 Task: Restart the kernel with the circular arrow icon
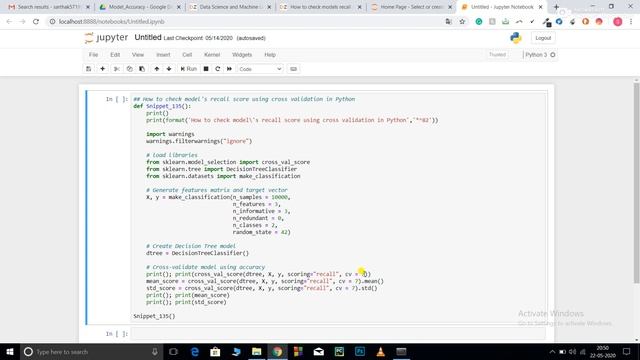pyautogui.click(x=218, y=69)
